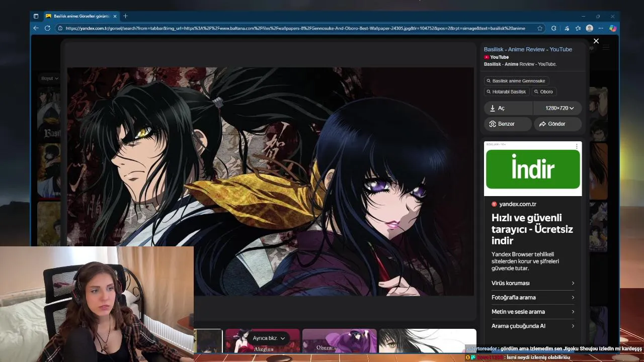Expand the 1280×720 size dropdown
Viewport: 644px width, 362px height.
(558, 108)
